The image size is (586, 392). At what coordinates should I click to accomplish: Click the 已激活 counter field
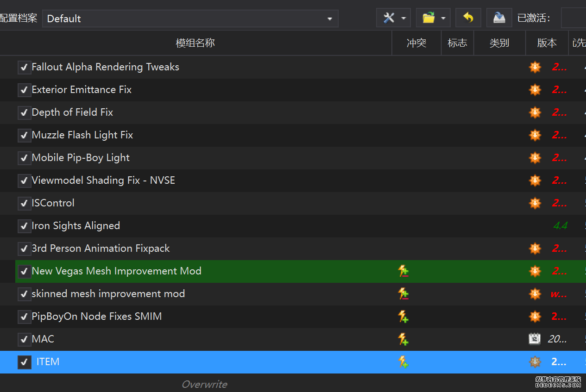pos(573,18)
